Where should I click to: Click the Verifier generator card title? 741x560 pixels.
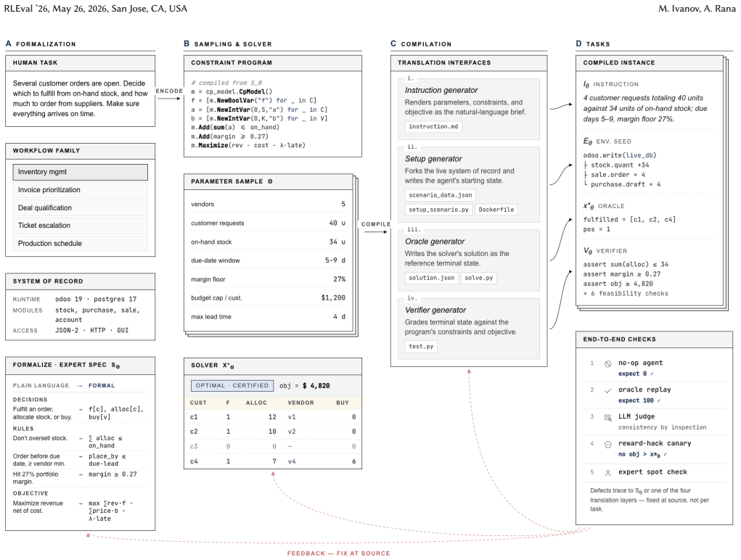[x=435, y=310]
